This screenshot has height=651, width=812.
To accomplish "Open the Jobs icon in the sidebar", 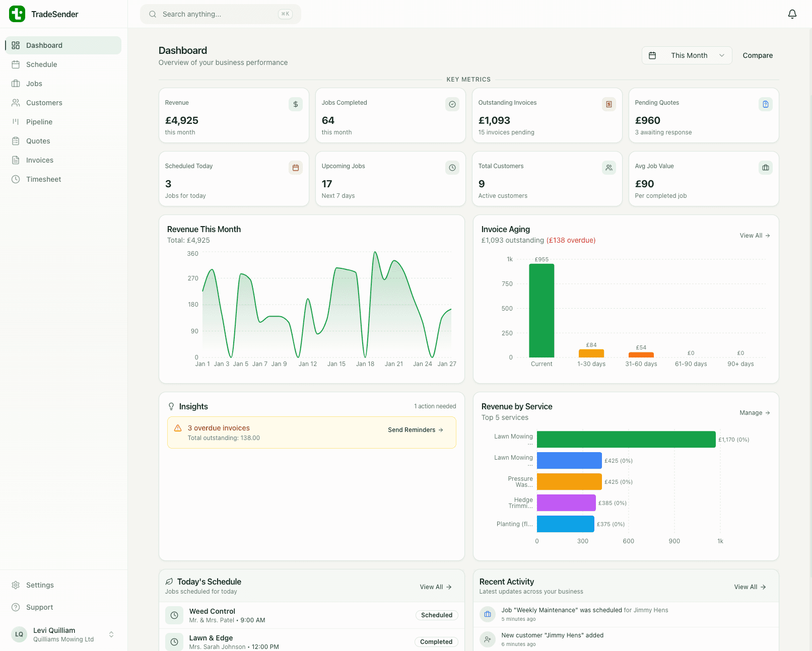I will (x=16, y=84).
